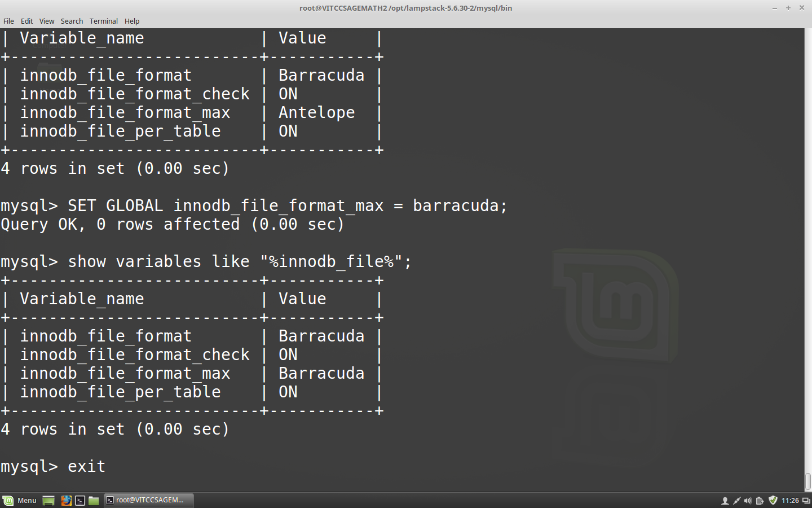Open Update Manager from the shield icon
Screen dimensions: 812x508
773,500
